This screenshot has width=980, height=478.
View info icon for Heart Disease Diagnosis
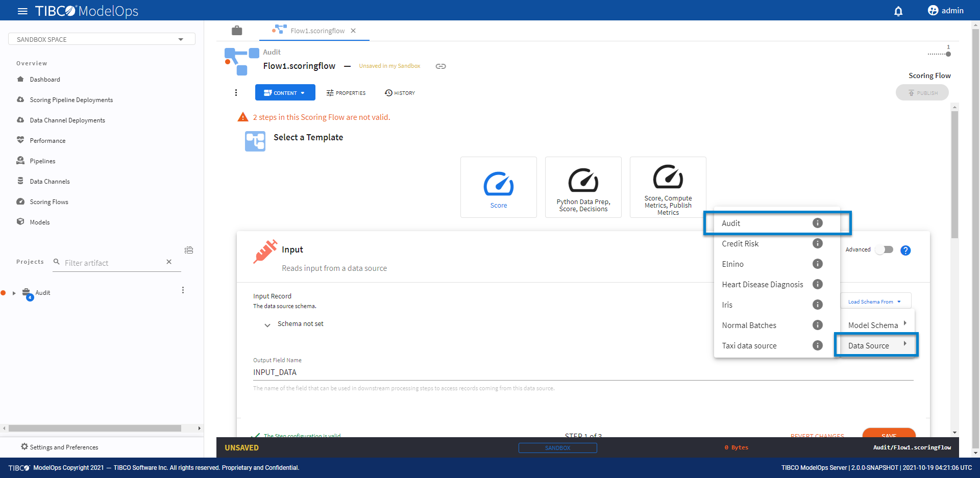click(818, 284)
